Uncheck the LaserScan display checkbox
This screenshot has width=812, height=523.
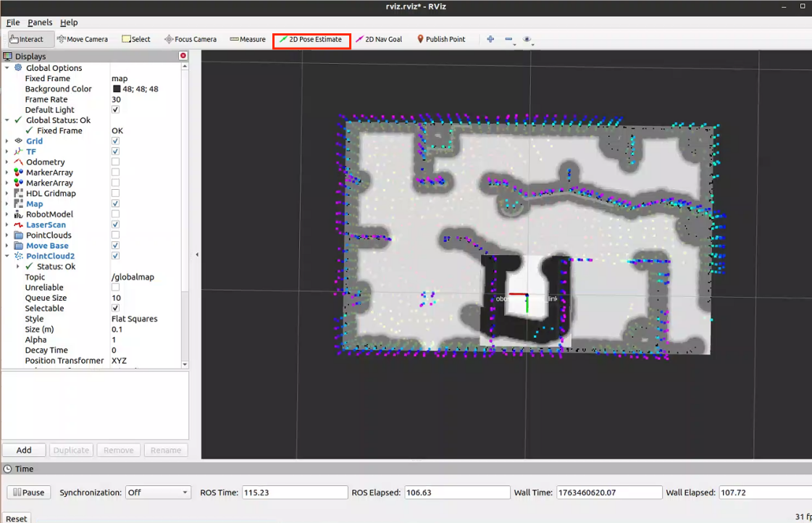point(116,225)
